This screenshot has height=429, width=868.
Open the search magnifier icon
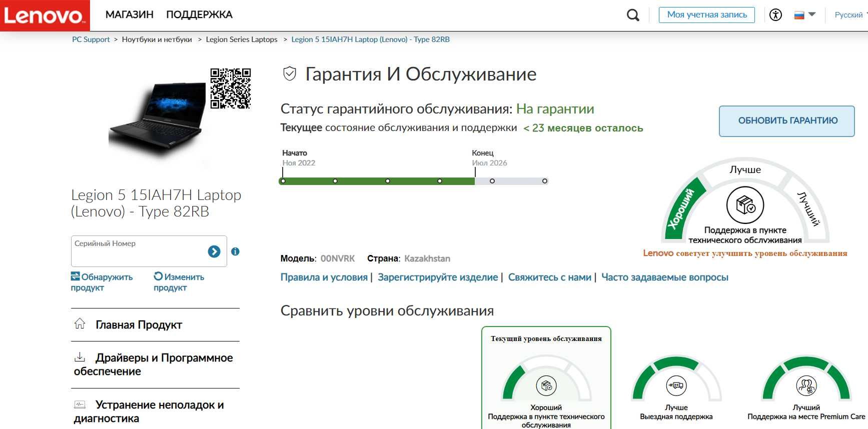point(633,15)
